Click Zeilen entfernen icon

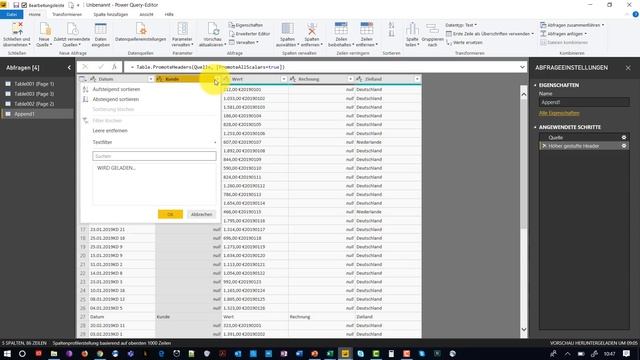coord(367,29)
